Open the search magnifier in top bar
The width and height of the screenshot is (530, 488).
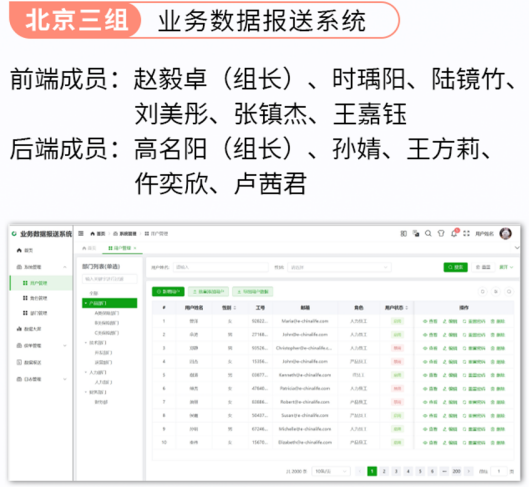(428, 234)
